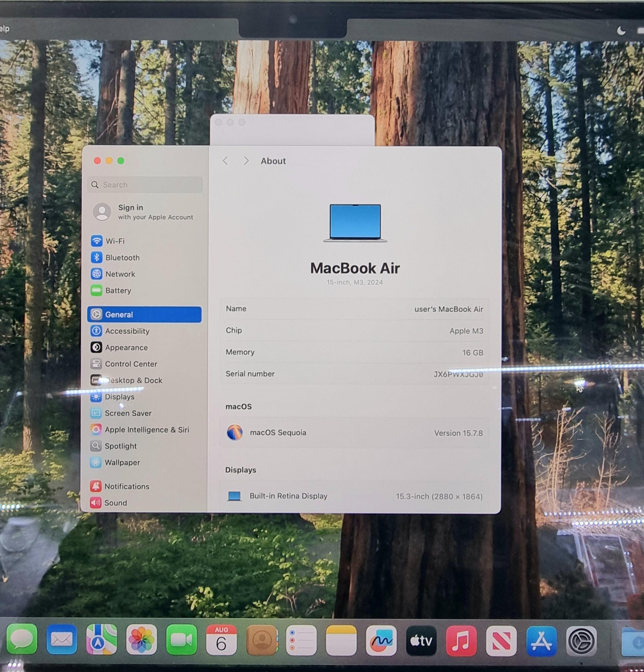
Task: Click the name "user's MacBook Air"
Action: [449, 309]
